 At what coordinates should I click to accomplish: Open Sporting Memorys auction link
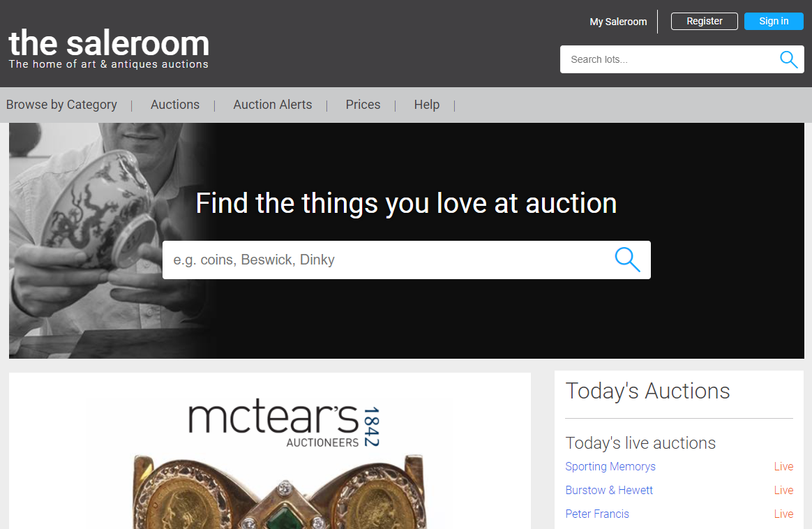click(610, 466)
